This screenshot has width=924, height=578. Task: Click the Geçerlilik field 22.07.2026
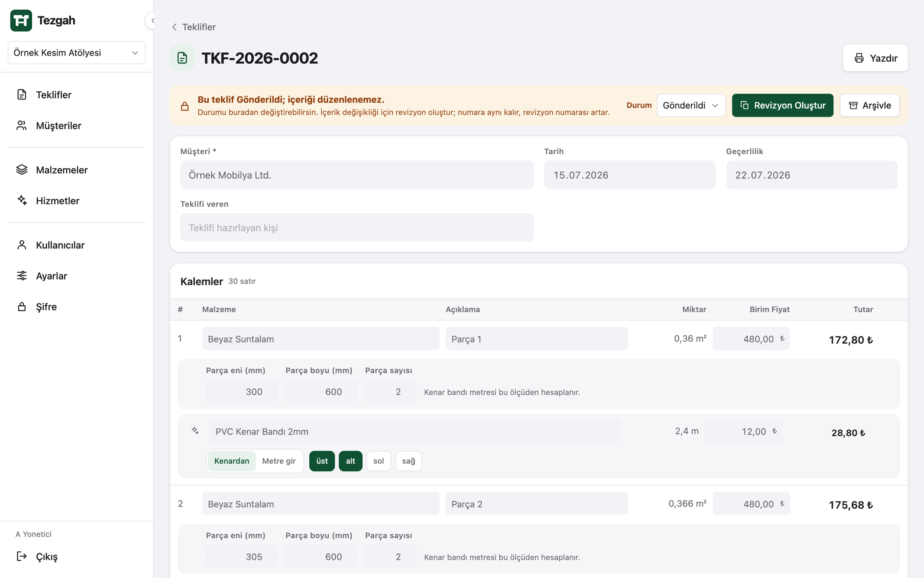pos(811,175)
